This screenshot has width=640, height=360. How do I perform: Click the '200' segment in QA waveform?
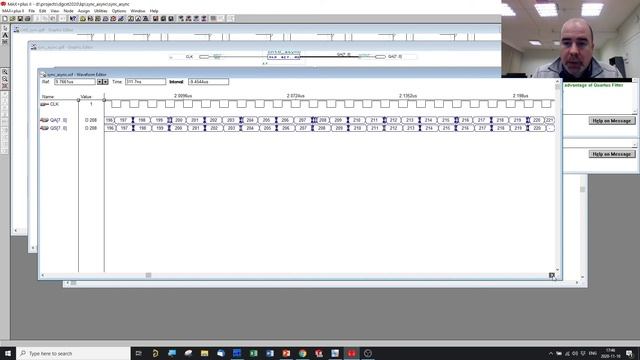[178, 120]
